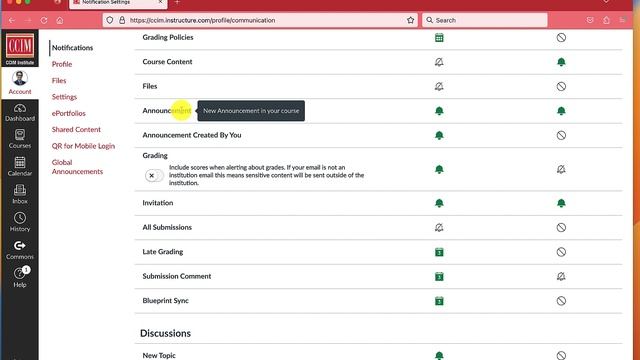
Task: Click Announcement green bell in first column
Action: 439,111
